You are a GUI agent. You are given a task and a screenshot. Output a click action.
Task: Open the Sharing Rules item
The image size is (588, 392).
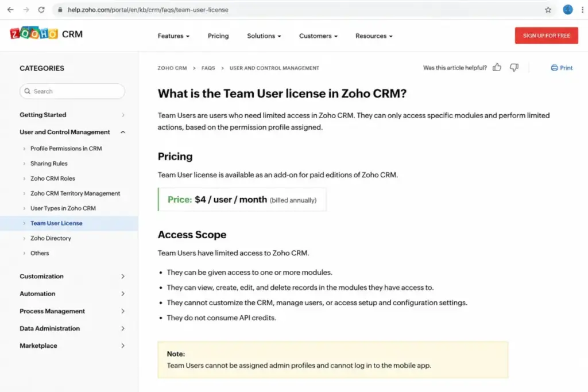click(x=49, y=164)
